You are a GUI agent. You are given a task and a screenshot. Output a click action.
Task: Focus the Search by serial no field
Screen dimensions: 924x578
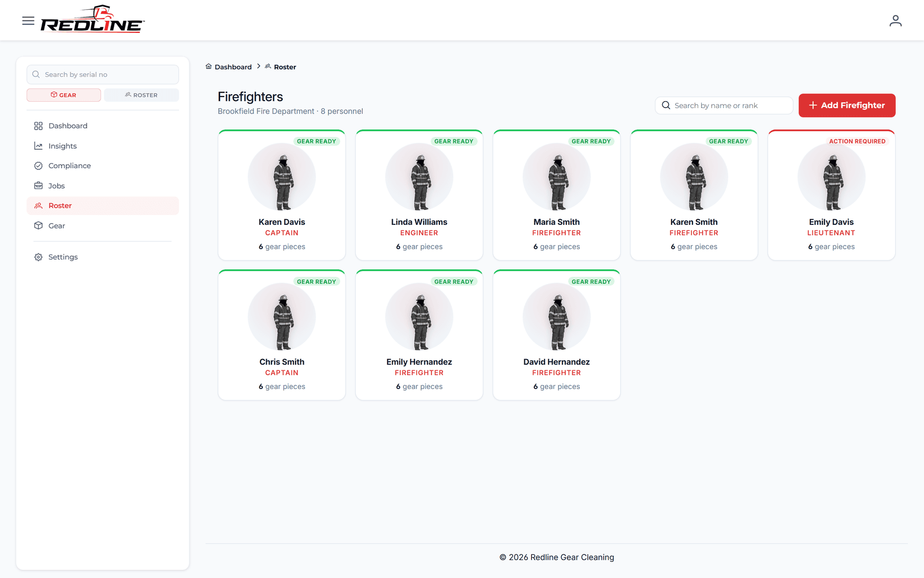[x=103, y=75]
